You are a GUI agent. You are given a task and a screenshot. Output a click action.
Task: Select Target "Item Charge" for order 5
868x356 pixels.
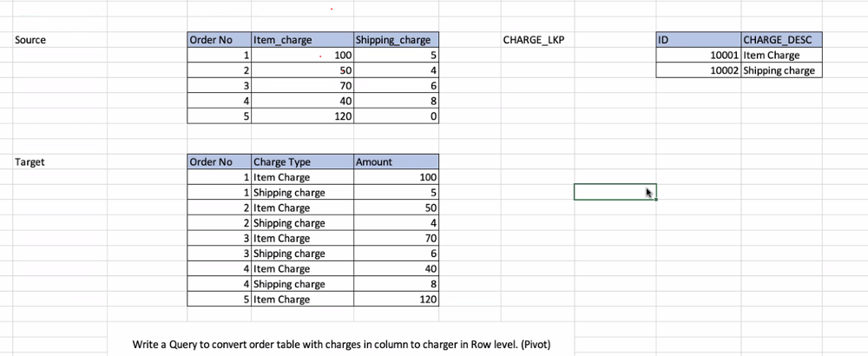302,300
